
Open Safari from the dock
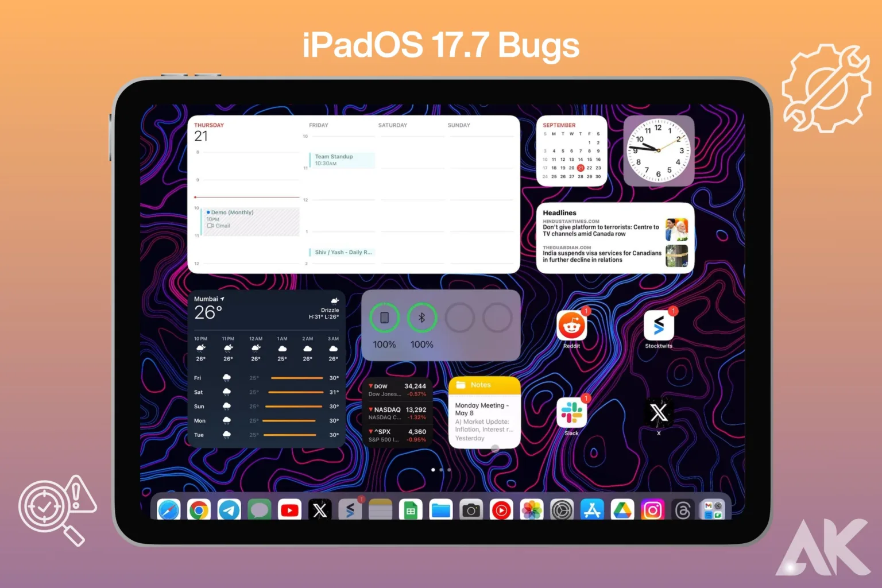tap(169, 510)
